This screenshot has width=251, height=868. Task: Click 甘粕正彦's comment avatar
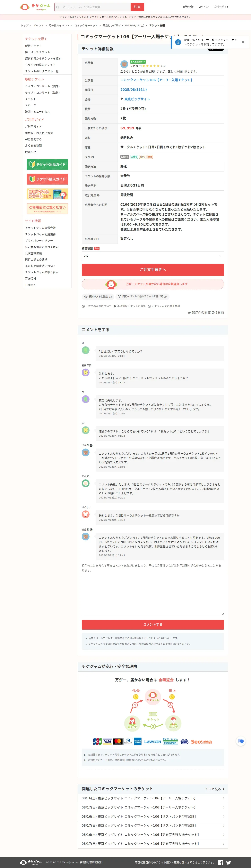(85, 373)
